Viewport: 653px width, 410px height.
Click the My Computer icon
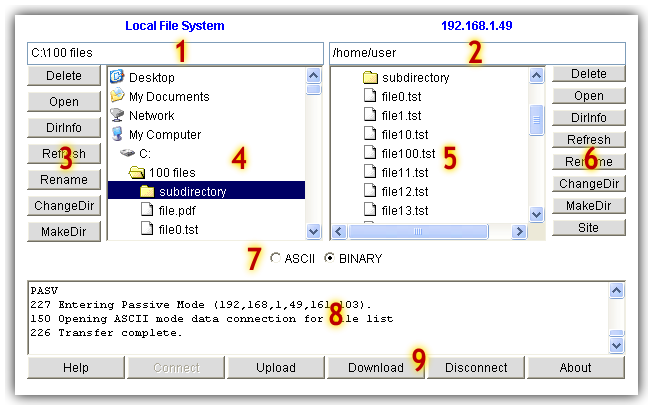click(x=117, y=134)
